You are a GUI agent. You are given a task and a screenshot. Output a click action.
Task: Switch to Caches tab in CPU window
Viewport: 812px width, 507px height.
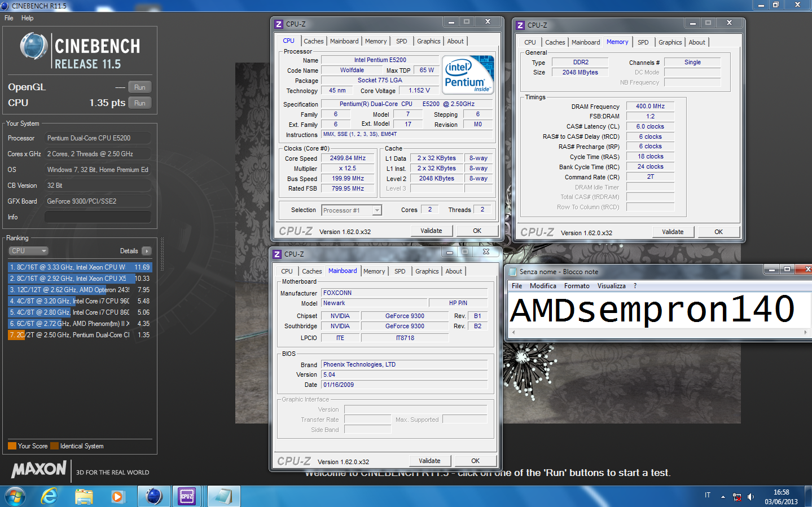point(314,41)
